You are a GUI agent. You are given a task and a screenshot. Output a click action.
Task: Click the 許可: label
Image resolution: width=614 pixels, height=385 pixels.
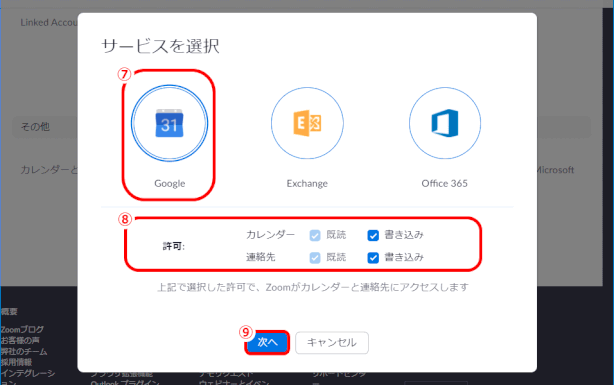[x=173, y=246]
